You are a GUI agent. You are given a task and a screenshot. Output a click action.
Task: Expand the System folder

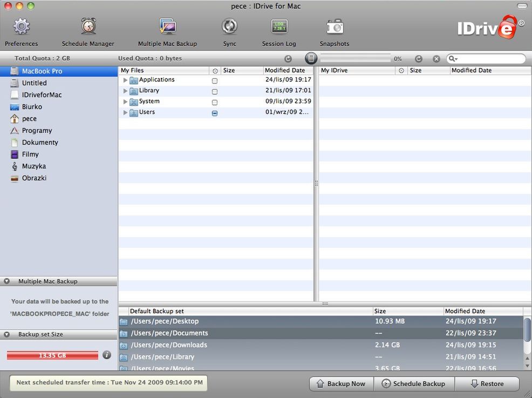[x=125, y=102]
